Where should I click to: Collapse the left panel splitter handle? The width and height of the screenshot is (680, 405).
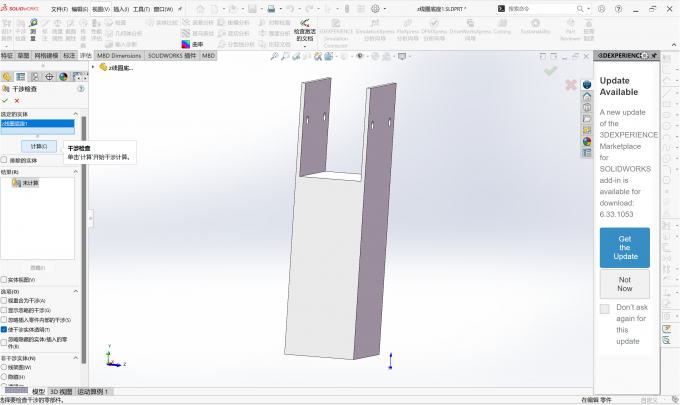[91, 219]
